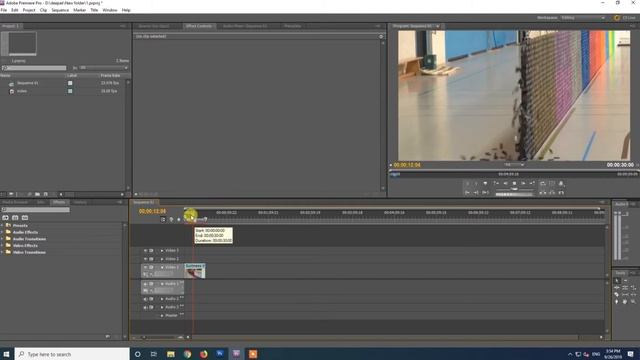The width and height of the screenshot is (640, 360).
Task: Switch to Effect Controls tab
Action: [198, 26]
